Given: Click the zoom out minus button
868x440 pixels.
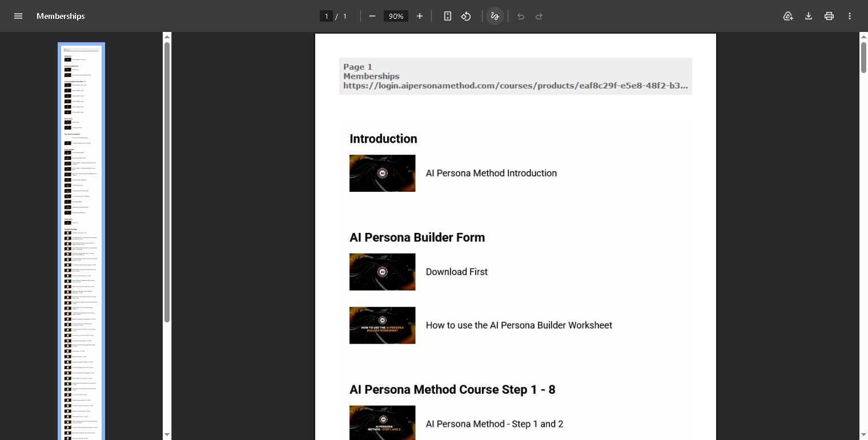Looking at the screenshot, I should [x=372, y=16].
